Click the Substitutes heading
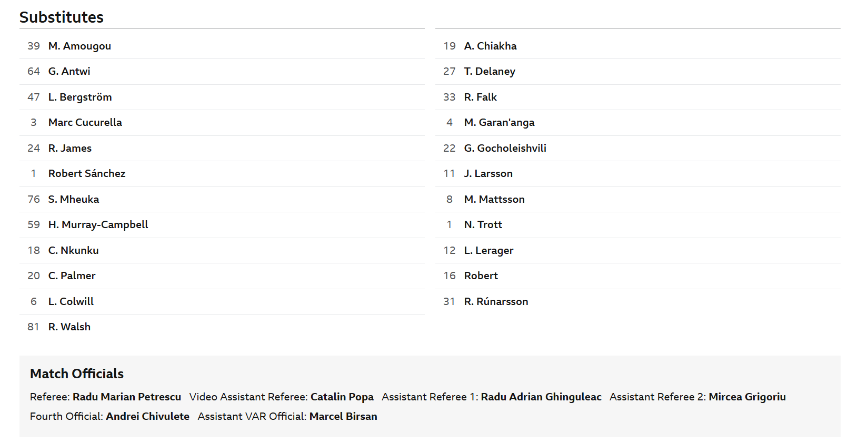868x442 pixels. 62,17
